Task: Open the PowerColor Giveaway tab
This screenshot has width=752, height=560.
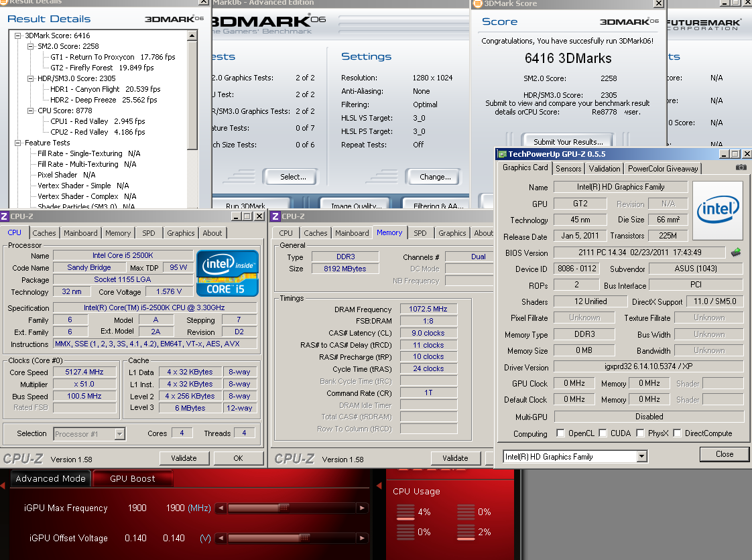Action: tap(663, 169)
